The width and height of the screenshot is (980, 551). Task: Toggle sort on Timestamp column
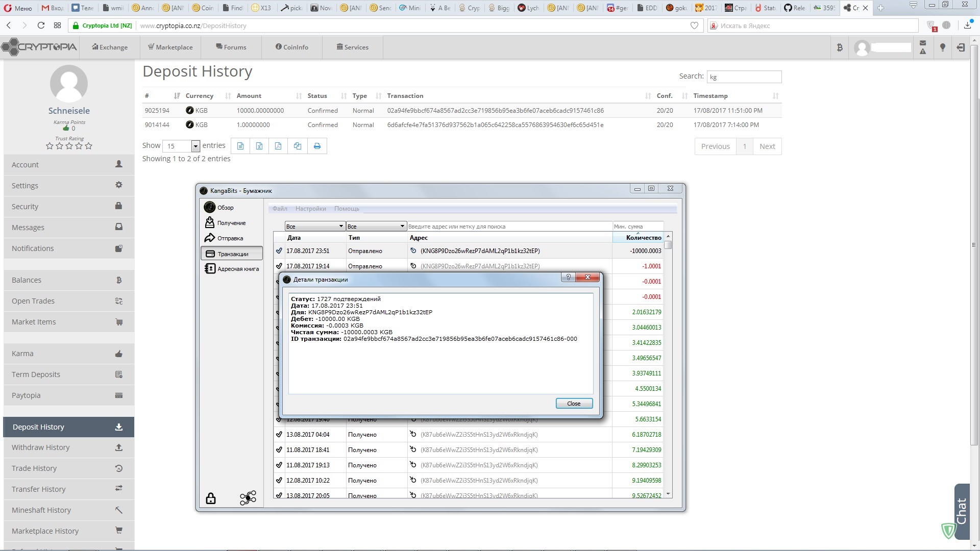pos(710,96)
